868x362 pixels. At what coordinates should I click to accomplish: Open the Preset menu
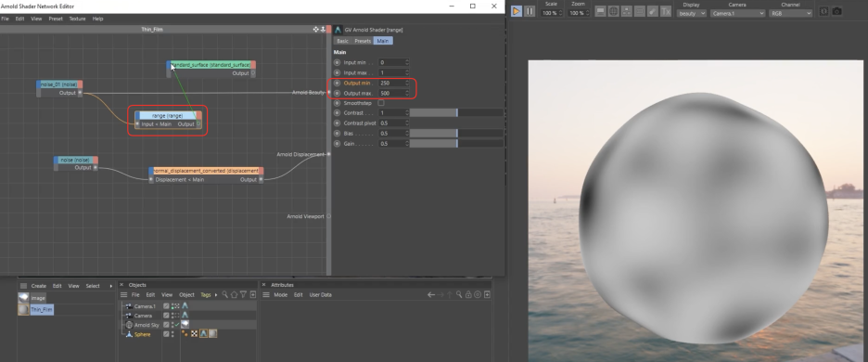pyautogui.click(x=56, y=19)
